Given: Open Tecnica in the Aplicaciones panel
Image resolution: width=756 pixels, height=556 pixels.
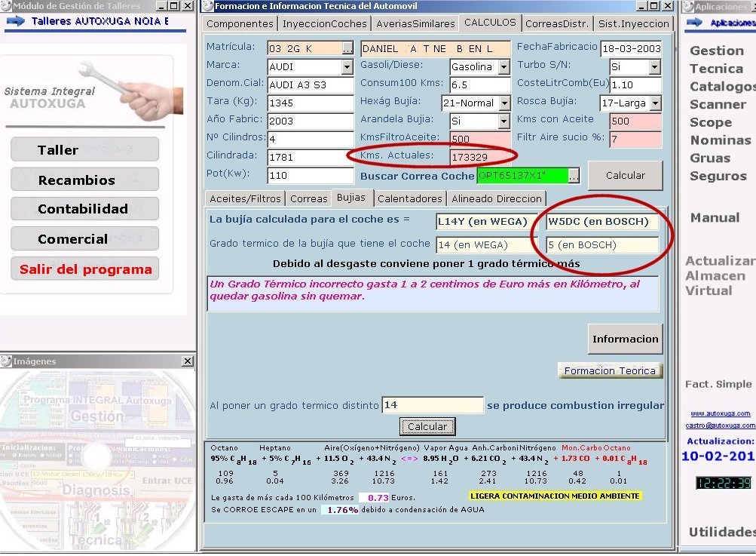Looking at the screenshot, I should 717,69.
